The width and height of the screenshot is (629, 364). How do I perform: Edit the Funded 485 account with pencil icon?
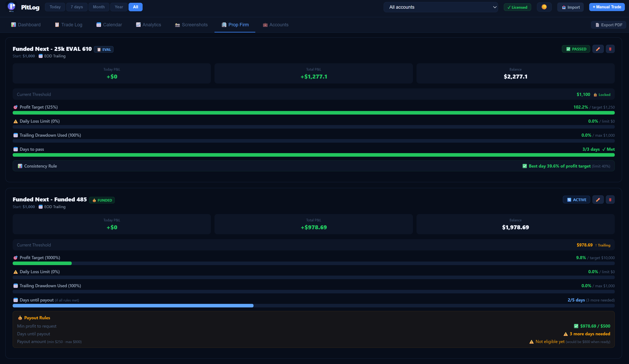598,200
